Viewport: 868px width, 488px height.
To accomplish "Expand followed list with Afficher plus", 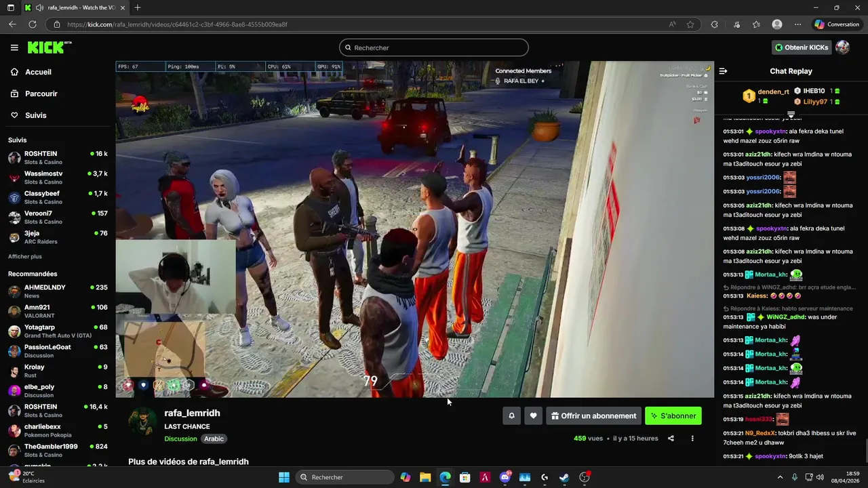I will (x=25, y=256).
